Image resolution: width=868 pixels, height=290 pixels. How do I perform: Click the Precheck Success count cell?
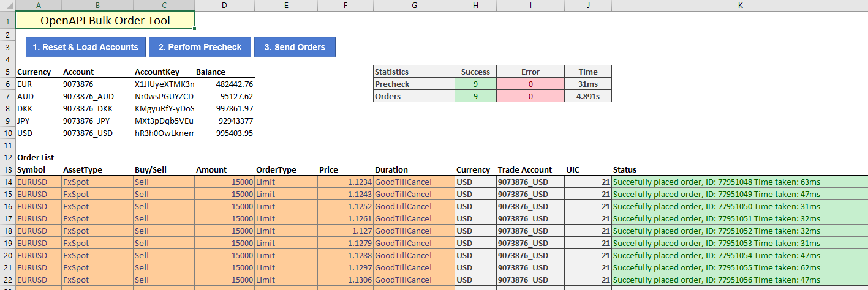coord(475,84)
